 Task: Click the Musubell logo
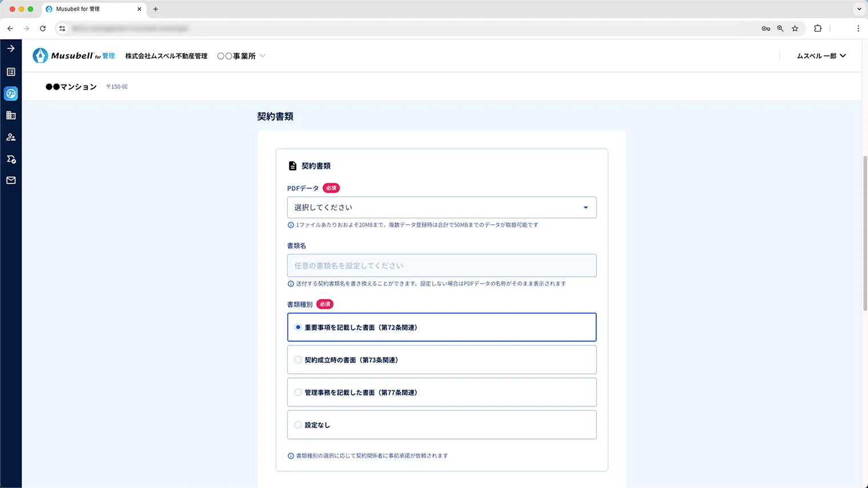click(x=73, y=55)
